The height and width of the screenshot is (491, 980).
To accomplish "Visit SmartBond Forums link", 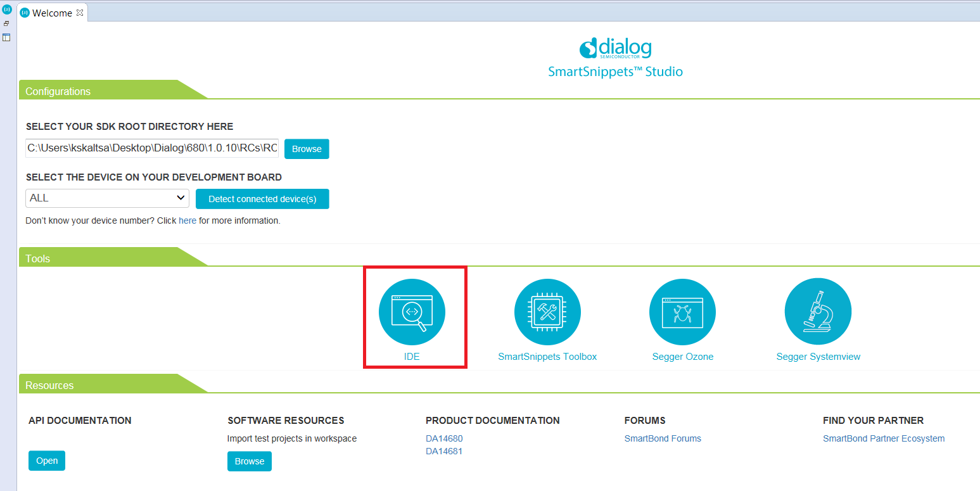I will pos(663,438).
